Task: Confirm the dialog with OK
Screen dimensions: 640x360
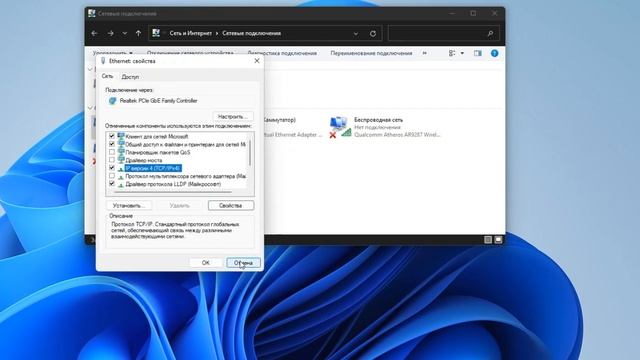Action: (x=206, y=262)
